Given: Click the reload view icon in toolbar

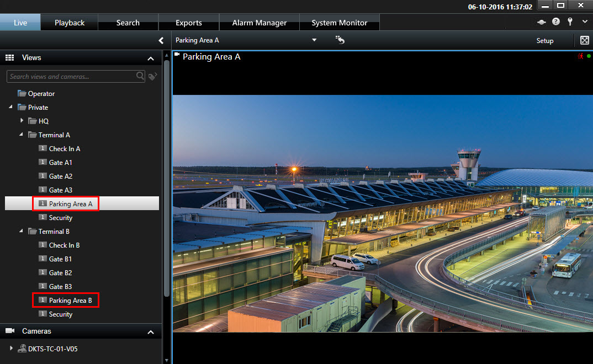Looking at the screenshot, I should point(340,40).
